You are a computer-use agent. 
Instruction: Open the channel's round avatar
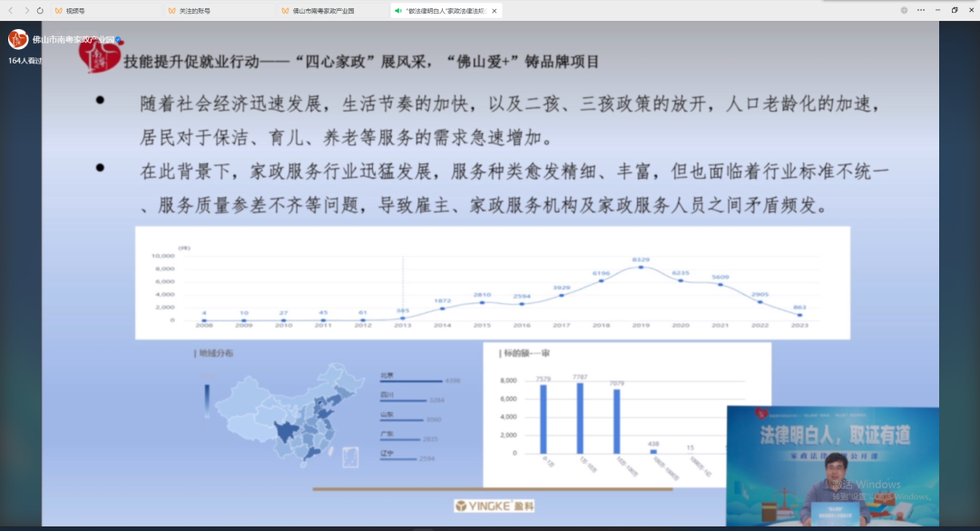click(x=17, y=39)
